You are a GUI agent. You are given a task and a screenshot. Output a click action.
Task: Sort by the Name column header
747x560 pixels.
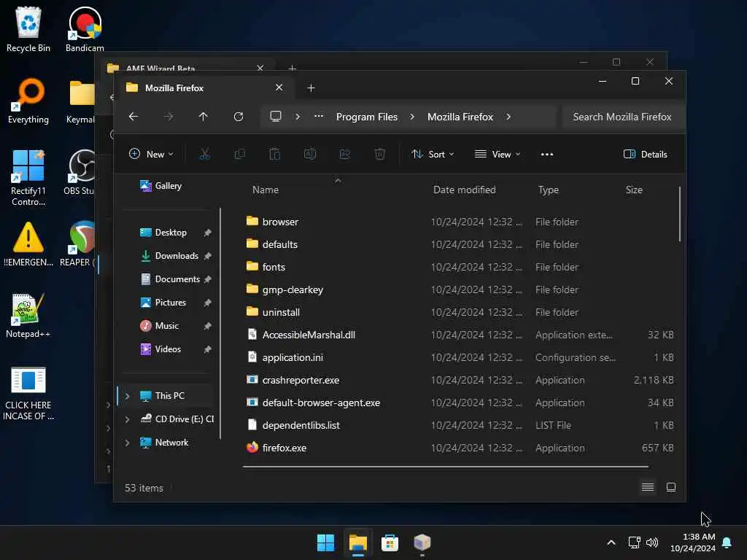266,190
